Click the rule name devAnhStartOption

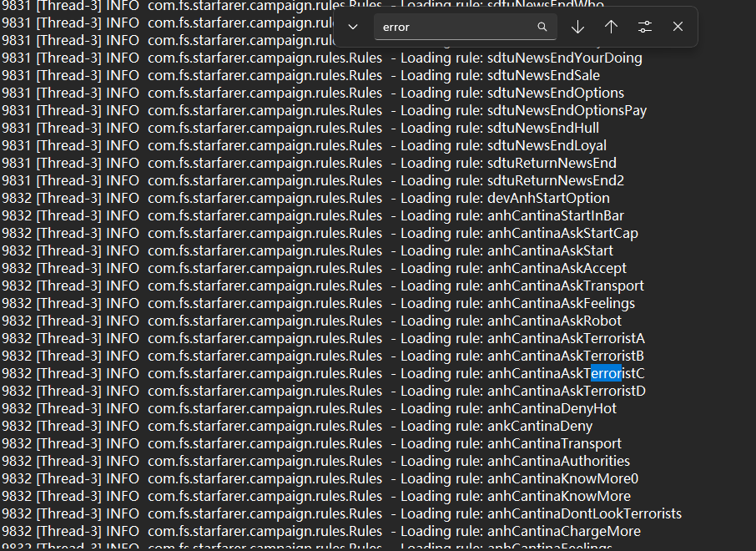[x=548, y=198]
